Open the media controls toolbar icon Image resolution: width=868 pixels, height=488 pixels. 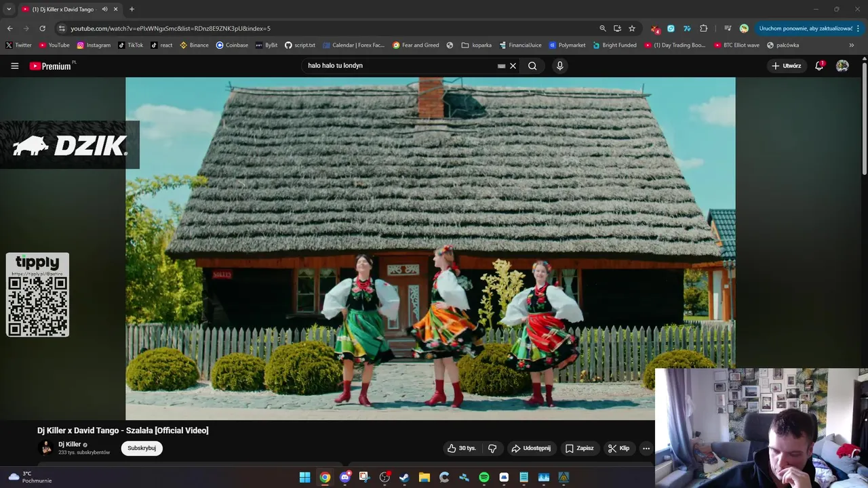click(x=728, y=28)
